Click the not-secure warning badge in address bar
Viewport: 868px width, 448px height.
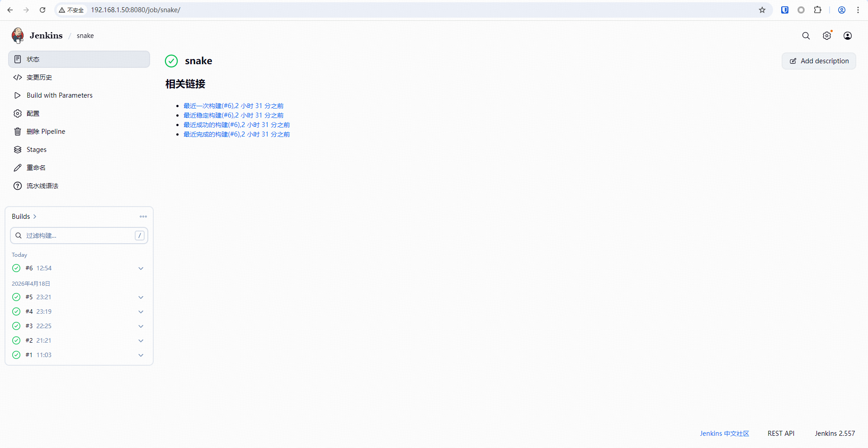point(71,10)
